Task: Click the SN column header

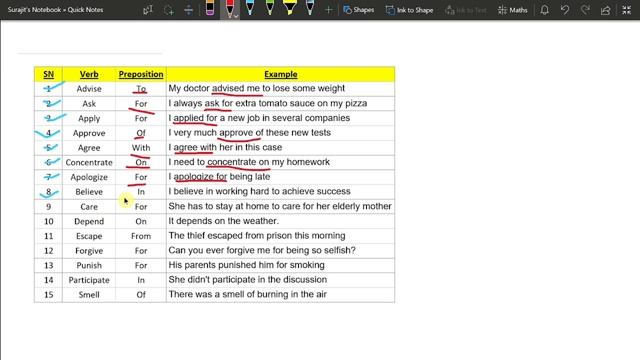Action: tap(49, 74)
